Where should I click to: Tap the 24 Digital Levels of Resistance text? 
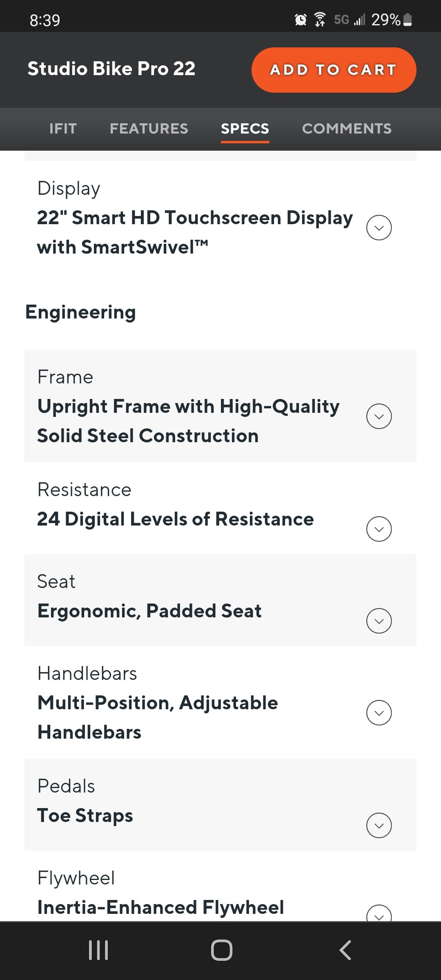pyautogui.click(x=176, y=519)
